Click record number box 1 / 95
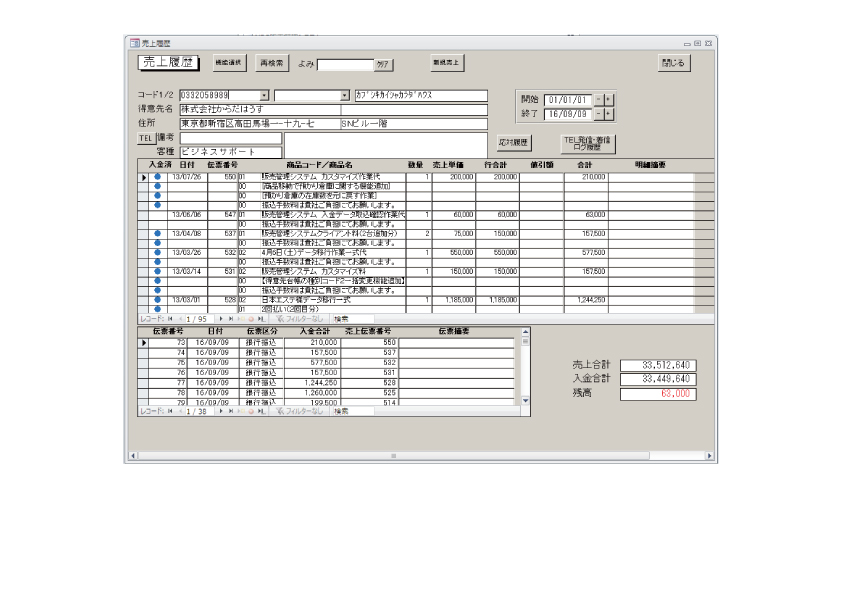This screenshot has width=842, height=595. [x=199, y=319]
